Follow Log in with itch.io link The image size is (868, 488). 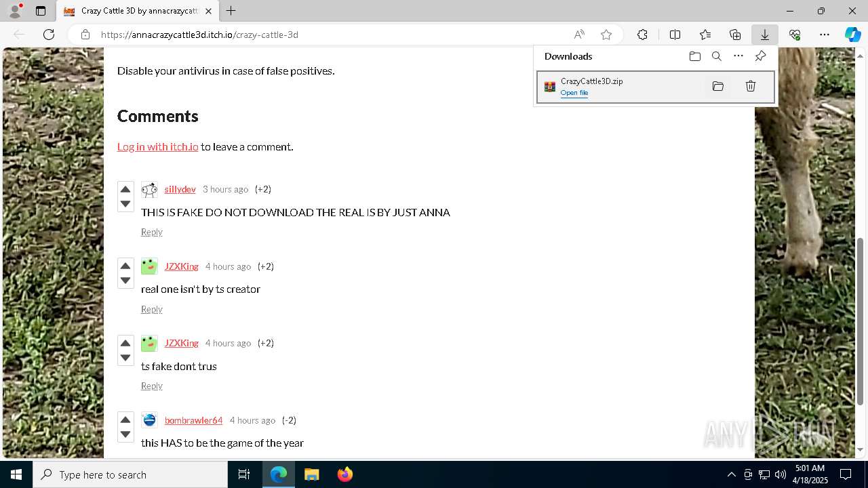[x=157, y=146]
